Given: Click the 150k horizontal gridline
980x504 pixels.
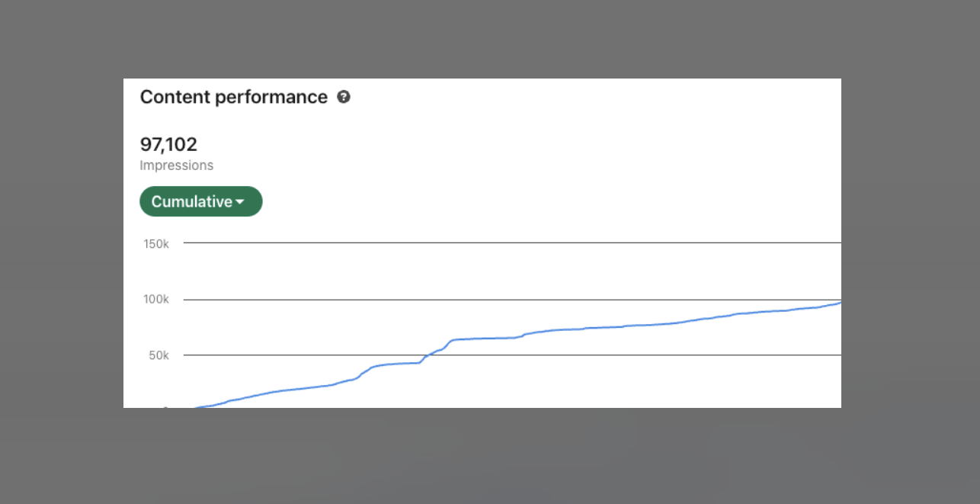Looking at the screenshot, I should coord(511,242).
